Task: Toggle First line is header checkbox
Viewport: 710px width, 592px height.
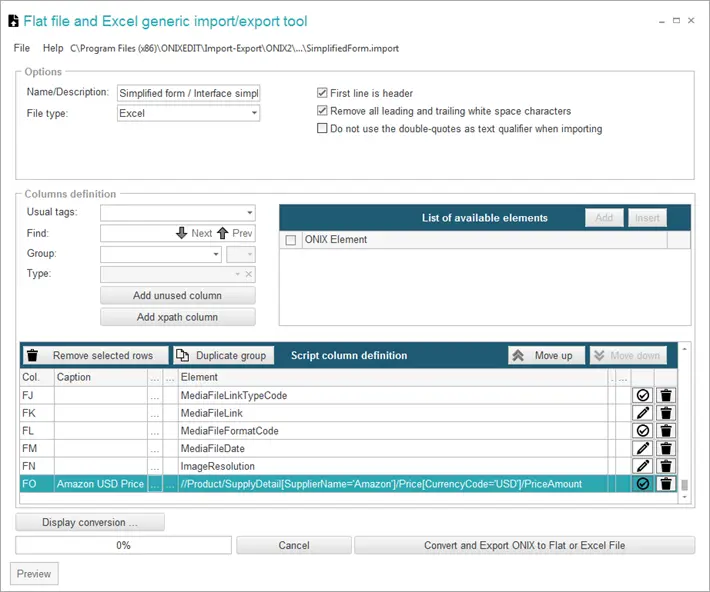Action: coord(322,93)
